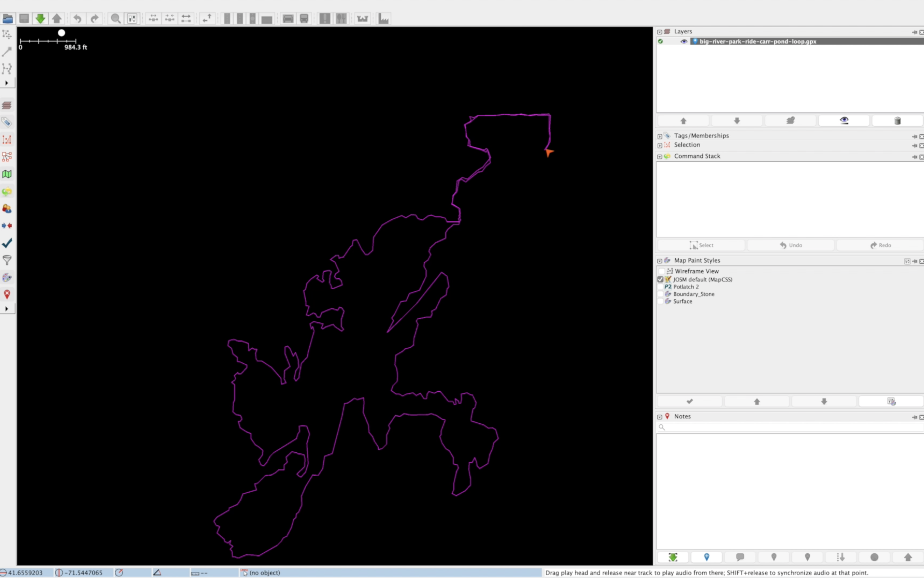
Task: Toggle visibility eye of gpx layer
Action: tap(684, 41)
